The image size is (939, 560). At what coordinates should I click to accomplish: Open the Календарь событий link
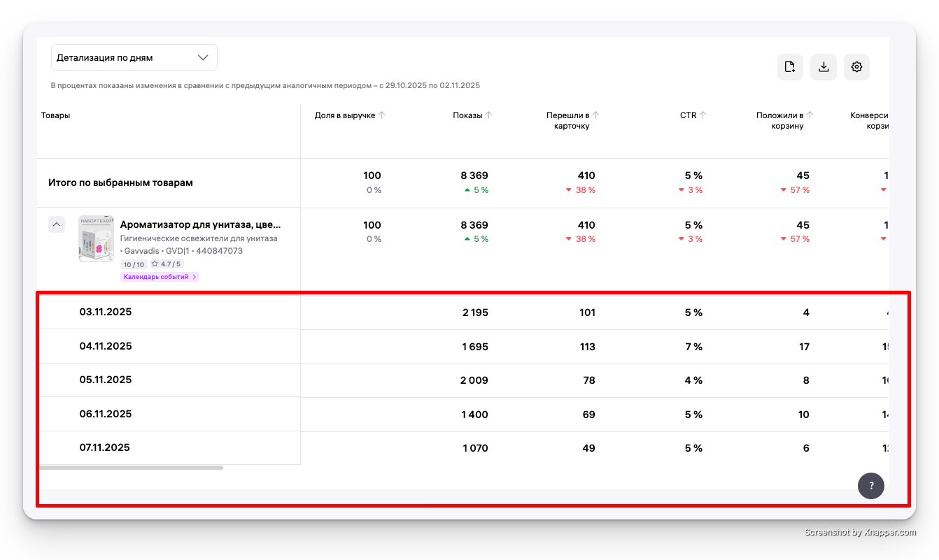(160, 277)
